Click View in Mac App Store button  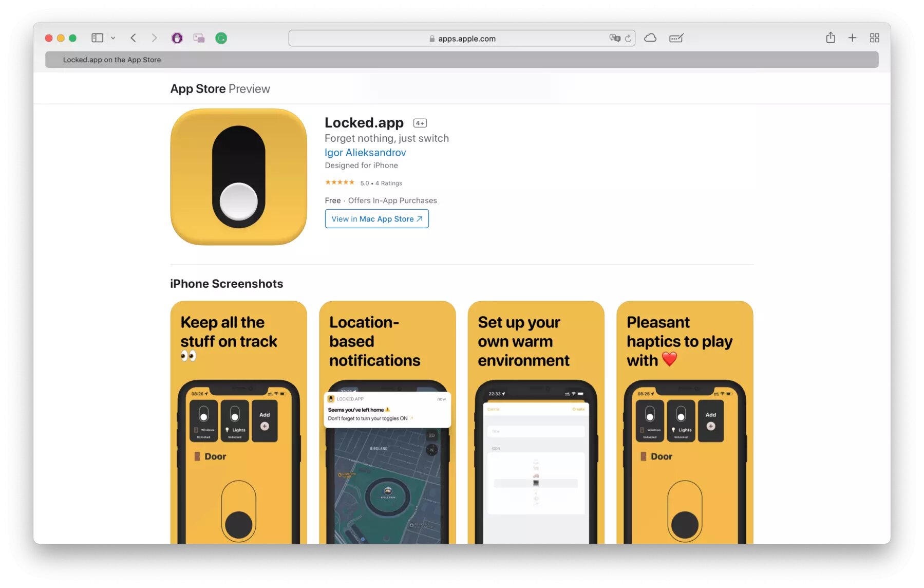376,219
